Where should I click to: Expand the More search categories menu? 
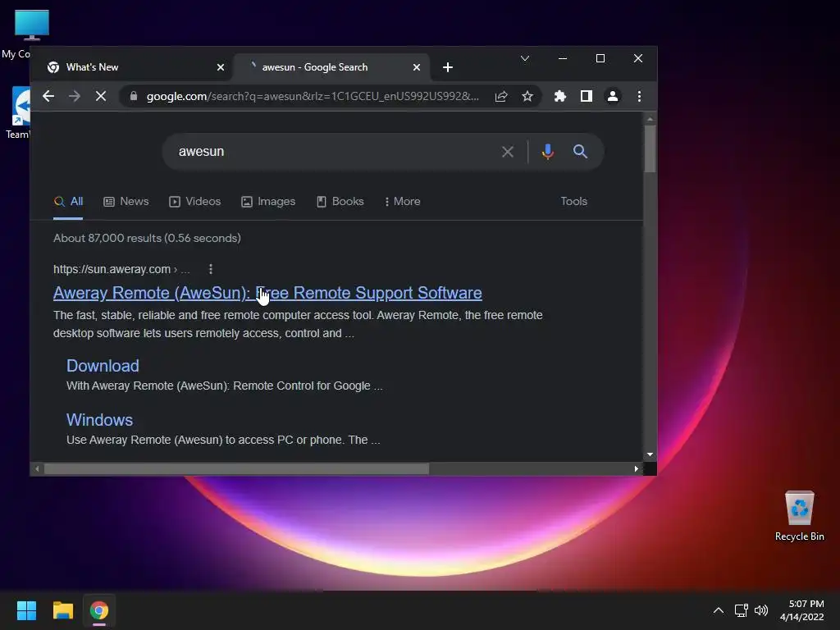point(402,202)
